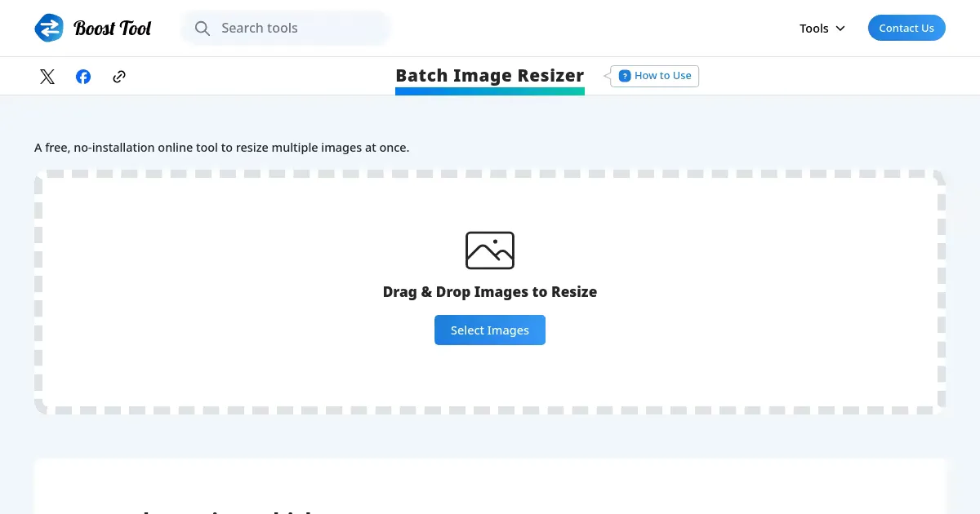Open the Tools menu
980x514 pixels.
[x=813, y=29]
